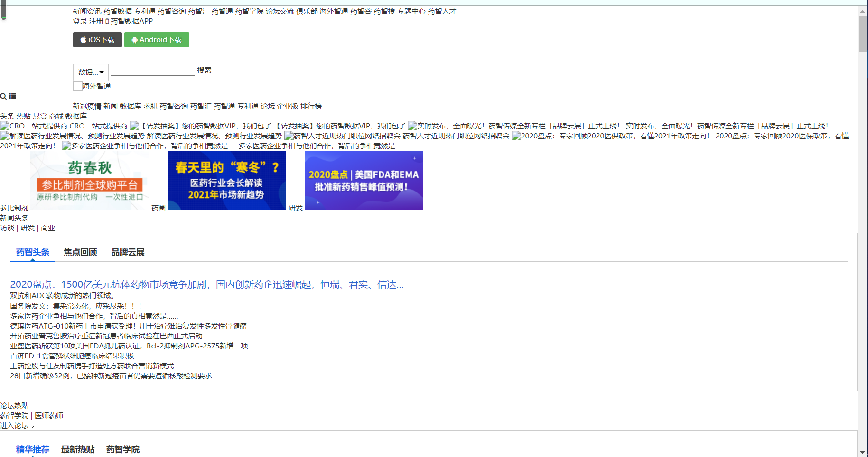
Task: Open article 开拓药业普克鲁胺治疗重症新冠
Action: click(106, 336)
